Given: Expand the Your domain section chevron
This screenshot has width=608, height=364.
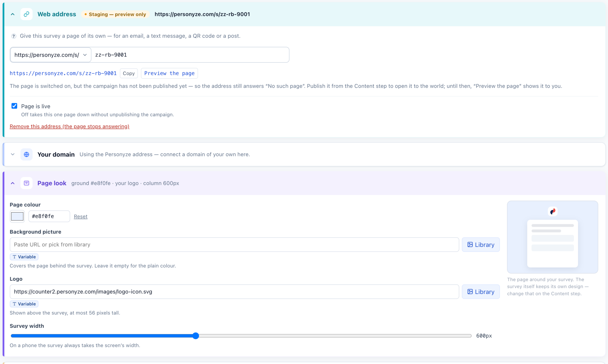Looking at the screenshot, I should click(x=13, y=154).
